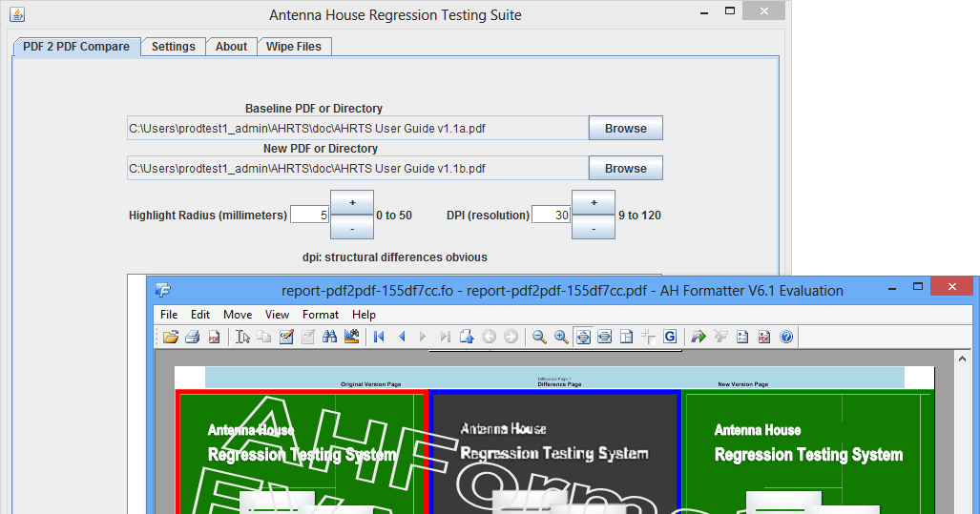The height and width of the screenshot is (514, 980).
Task: Open the Help menu in AH Formatter
Action: coord(364,315)
